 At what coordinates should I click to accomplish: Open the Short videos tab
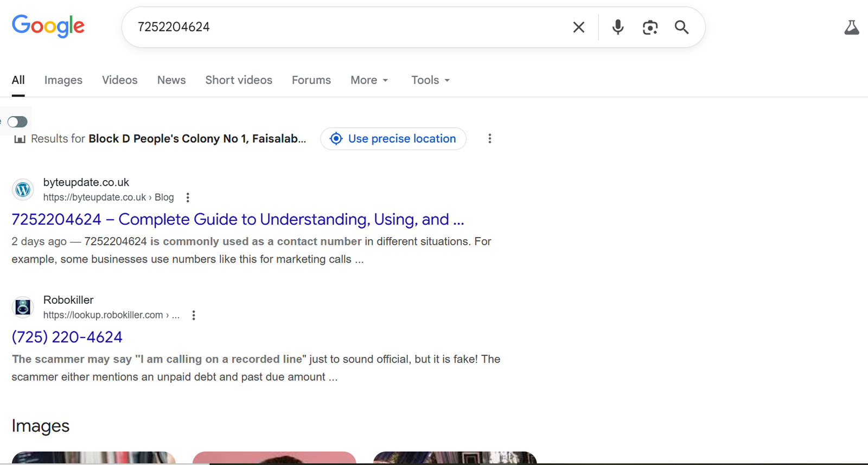(x=239, y=80)
